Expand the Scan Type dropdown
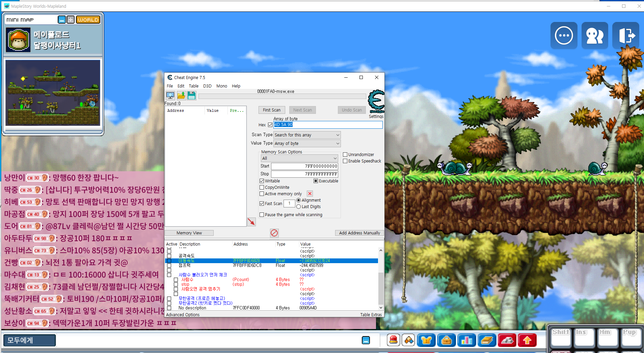 (307, 135)
